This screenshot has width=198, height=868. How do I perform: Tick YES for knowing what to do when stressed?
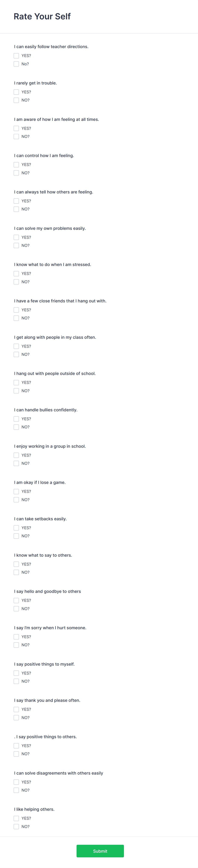[x=16, y=274]
